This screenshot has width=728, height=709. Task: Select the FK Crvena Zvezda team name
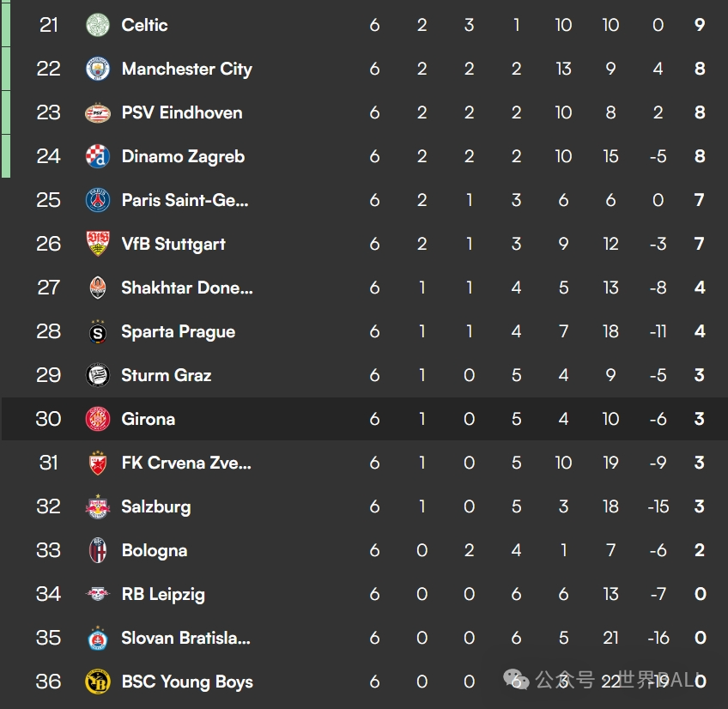pyautogui.click(x=186, y=463)
